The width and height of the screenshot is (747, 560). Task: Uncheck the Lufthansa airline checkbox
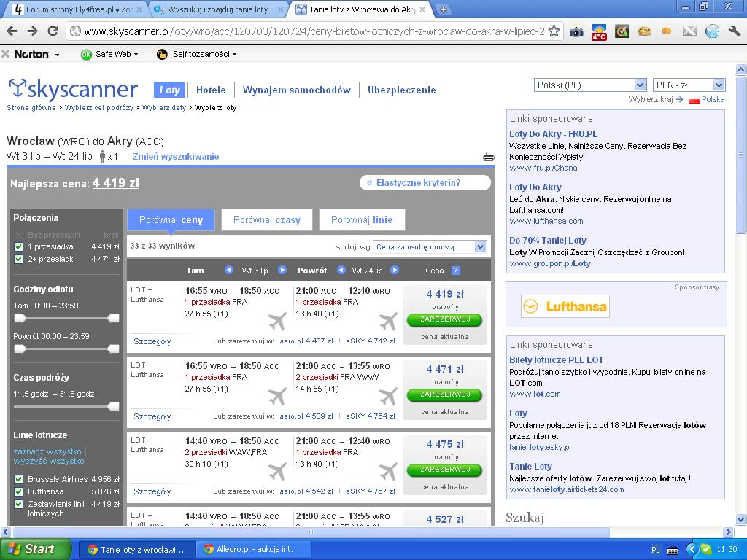[18, 491]
